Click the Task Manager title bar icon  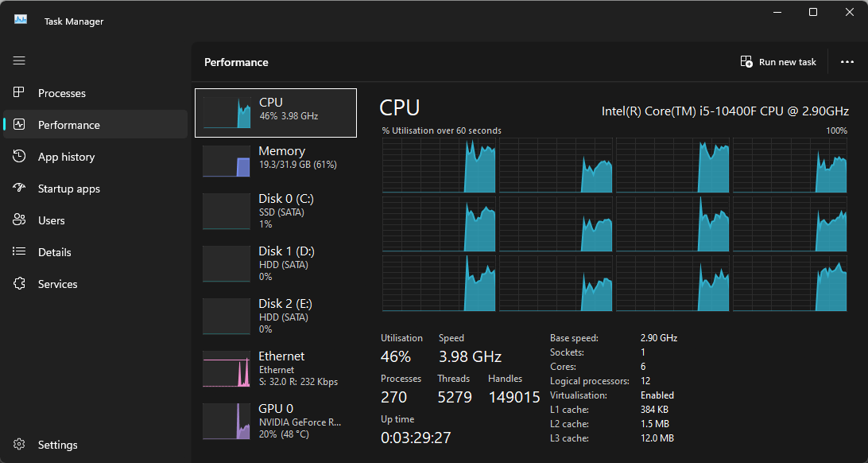click(x=21, y=21)
